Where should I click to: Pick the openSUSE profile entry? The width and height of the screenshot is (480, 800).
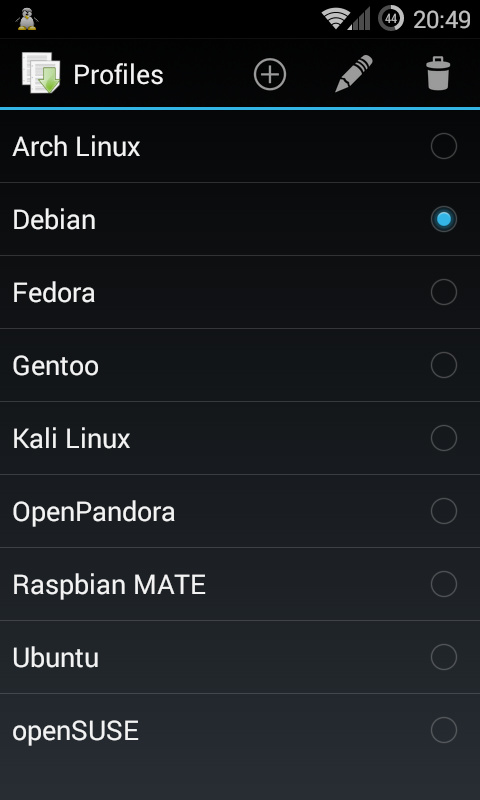(x=240, y=730)
